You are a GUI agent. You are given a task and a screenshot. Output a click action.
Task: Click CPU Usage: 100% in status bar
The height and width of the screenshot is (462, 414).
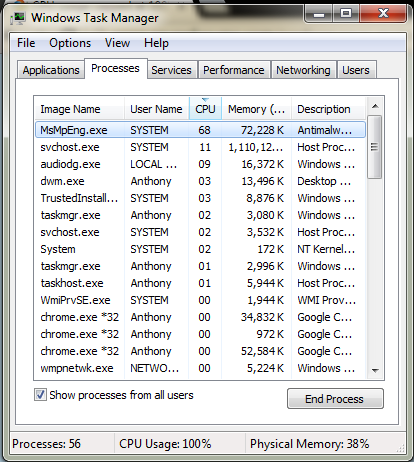[x=165, y=444]
